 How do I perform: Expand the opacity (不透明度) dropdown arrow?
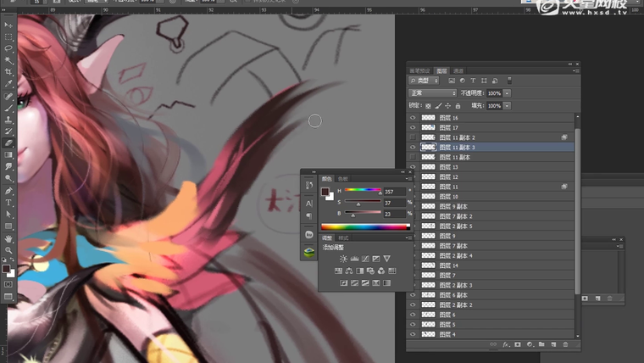[507, 92]
